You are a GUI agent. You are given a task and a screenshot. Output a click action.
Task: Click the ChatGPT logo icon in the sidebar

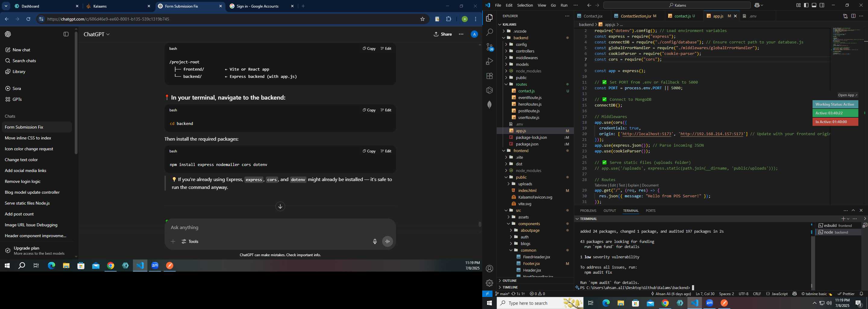[x=8, y=34]
